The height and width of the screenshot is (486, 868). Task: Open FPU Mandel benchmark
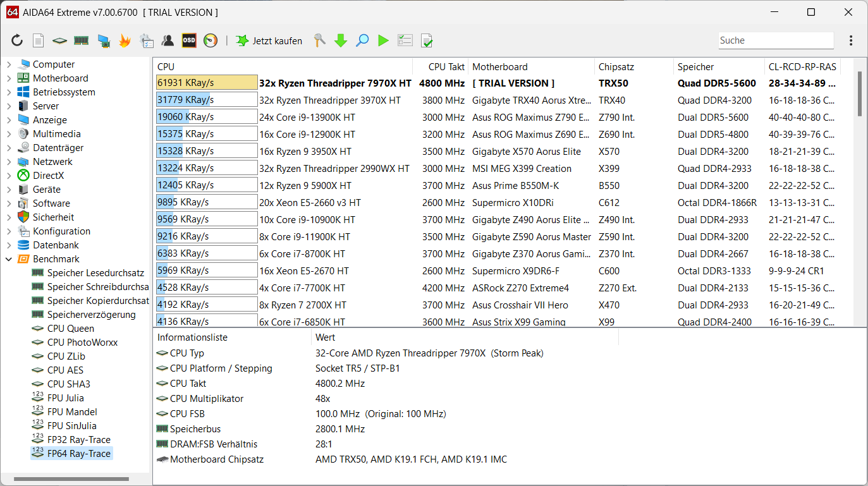pyautogui.click(x=72, y=412)
